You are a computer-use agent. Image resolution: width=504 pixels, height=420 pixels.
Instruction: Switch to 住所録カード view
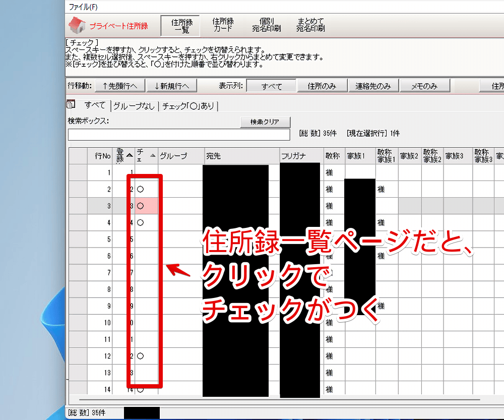coord(222,25)
